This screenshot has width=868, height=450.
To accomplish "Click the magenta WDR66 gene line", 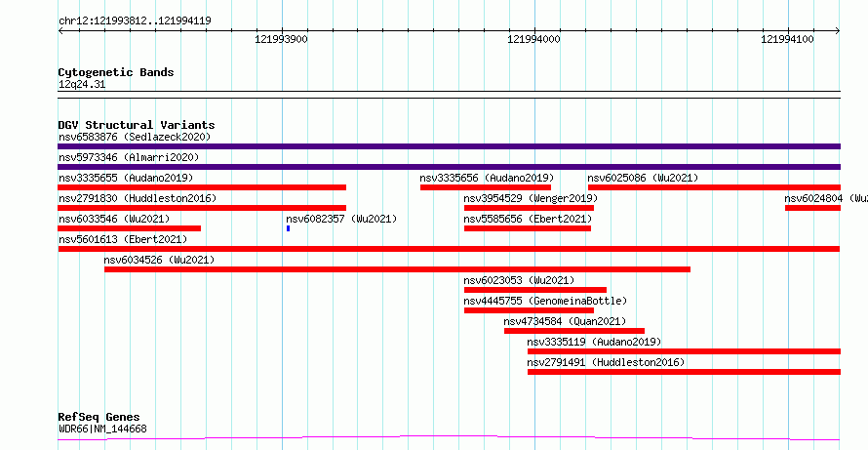I will point(449,438).
